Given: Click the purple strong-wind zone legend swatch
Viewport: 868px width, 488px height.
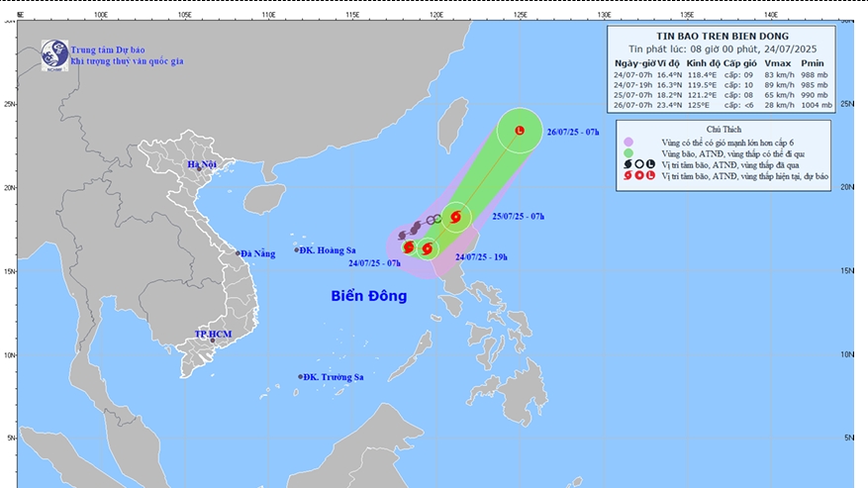Looking at the screenshot, I should [626, 141].
